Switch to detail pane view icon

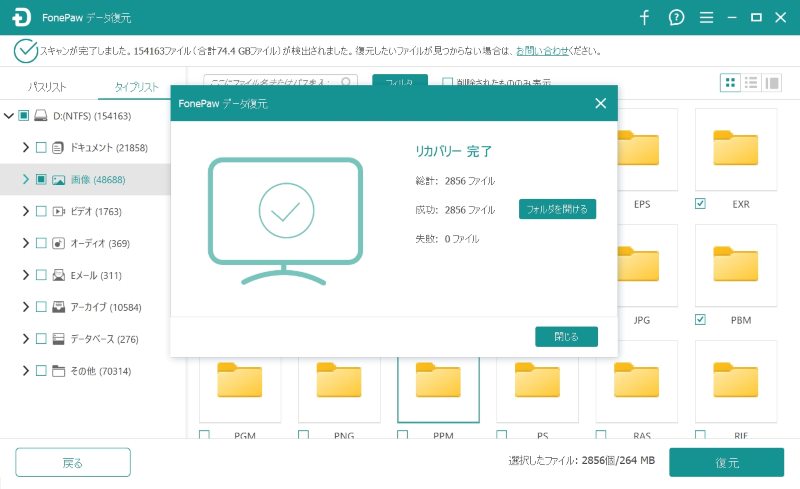(772, 83)
